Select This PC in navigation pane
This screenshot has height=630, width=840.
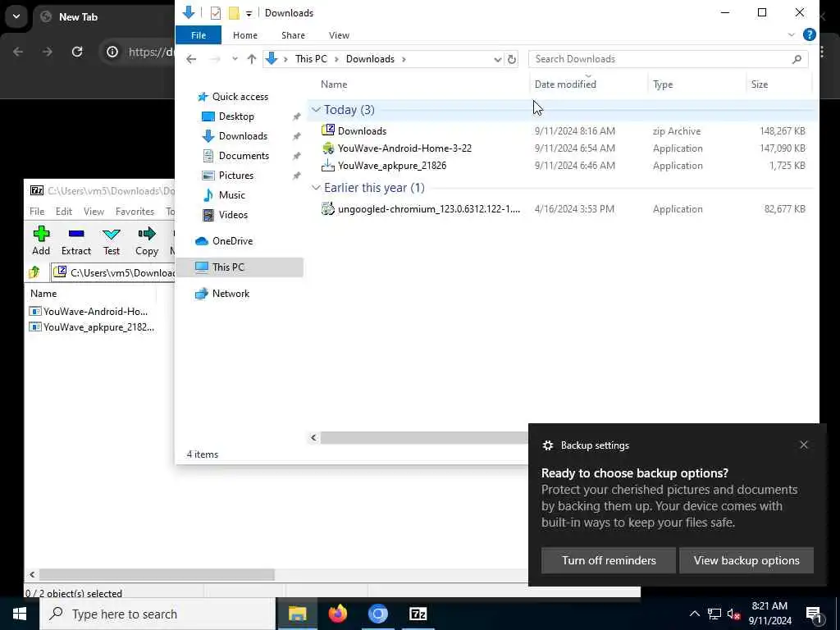click(240, 267)
